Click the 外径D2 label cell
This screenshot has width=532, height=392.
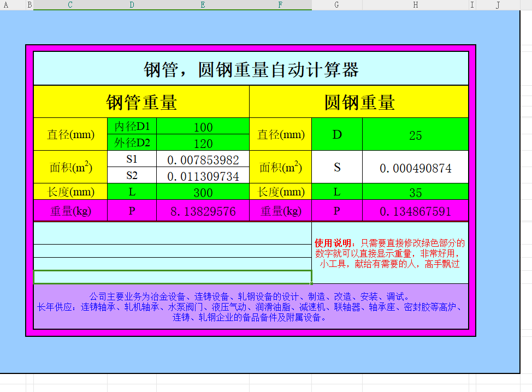132,142
